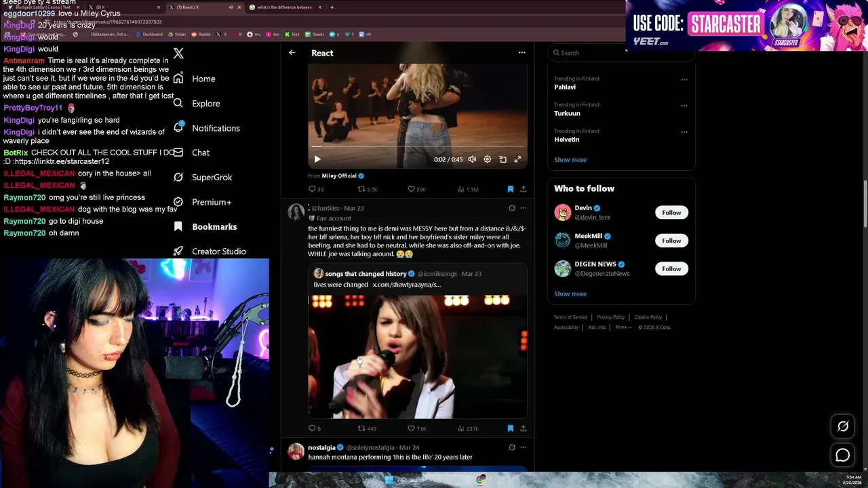
Task: Click Grok icon on the @funtkiss post
Action: [x=512, y=208]
